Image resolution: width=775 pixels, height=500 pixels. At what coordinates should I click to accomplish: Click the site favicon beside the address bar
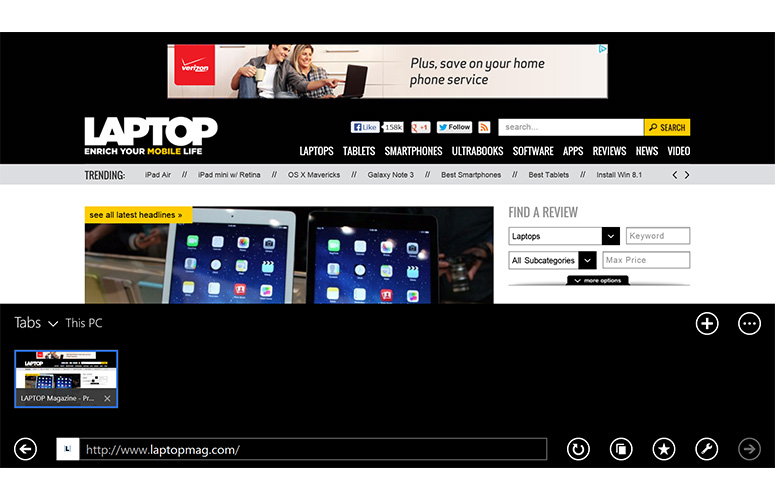(68, 449)
